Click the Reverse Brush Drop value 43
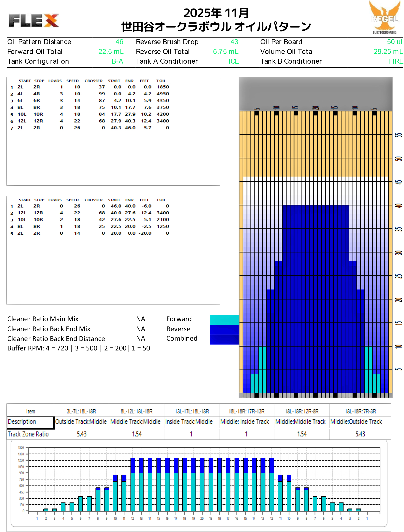 coord(234,42)
